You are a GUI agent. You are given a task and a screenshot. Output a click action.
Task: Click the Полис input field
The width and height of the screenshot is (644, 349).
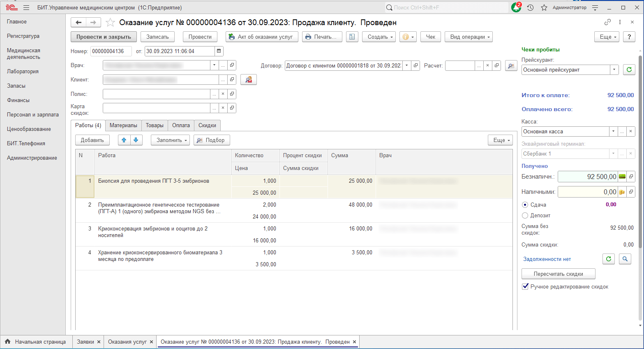tap(156, 94)
